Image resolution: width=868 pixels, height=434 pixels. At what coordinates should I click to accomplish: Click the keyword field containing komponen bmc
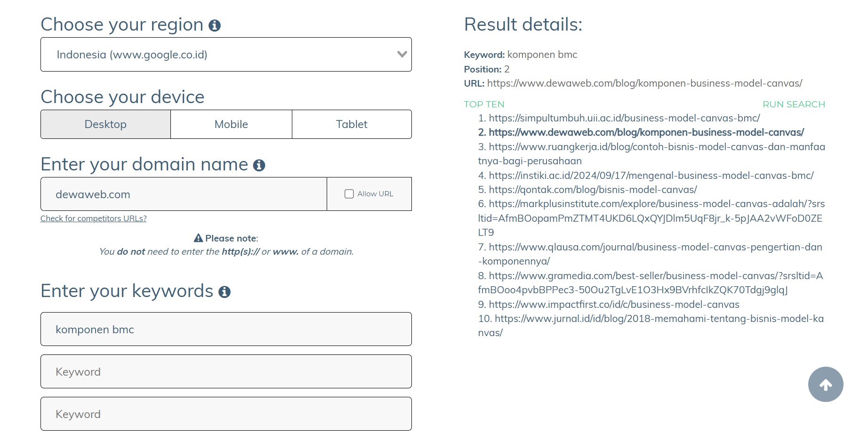click(226, 329)
